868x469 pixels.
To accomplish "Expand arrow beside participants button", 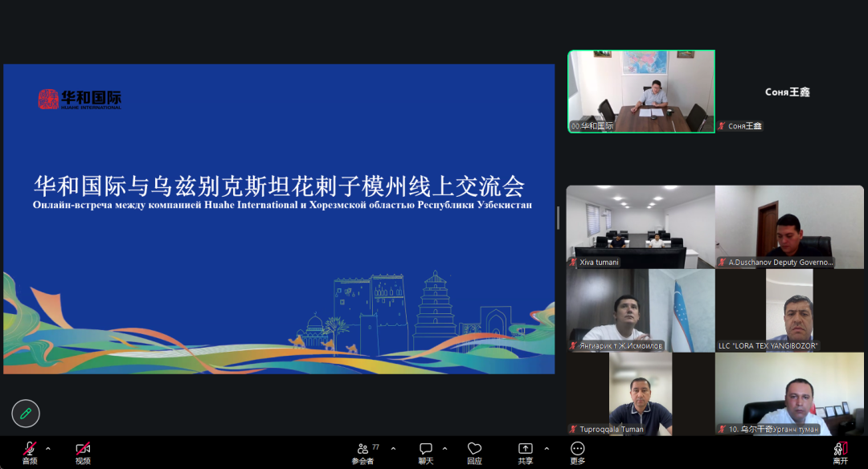I will [x=393, y=449].
